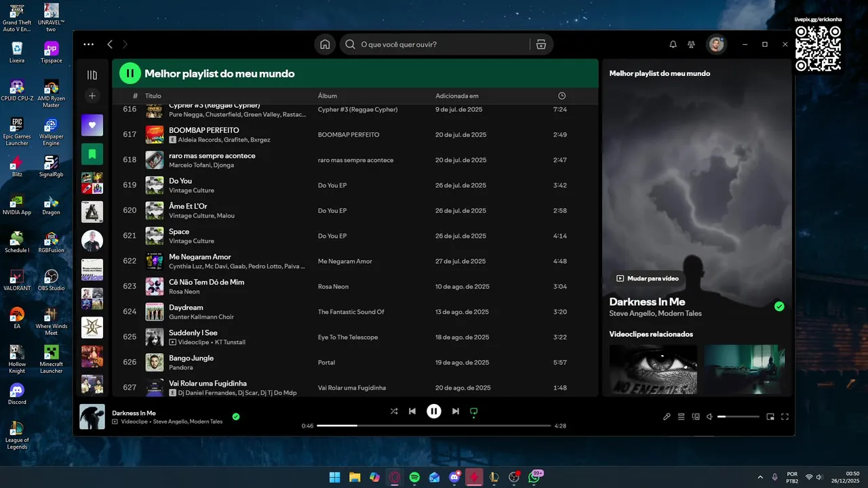Select the BOOMBAP PERFEITO track row
868x488 pixels.
(355, 135)
